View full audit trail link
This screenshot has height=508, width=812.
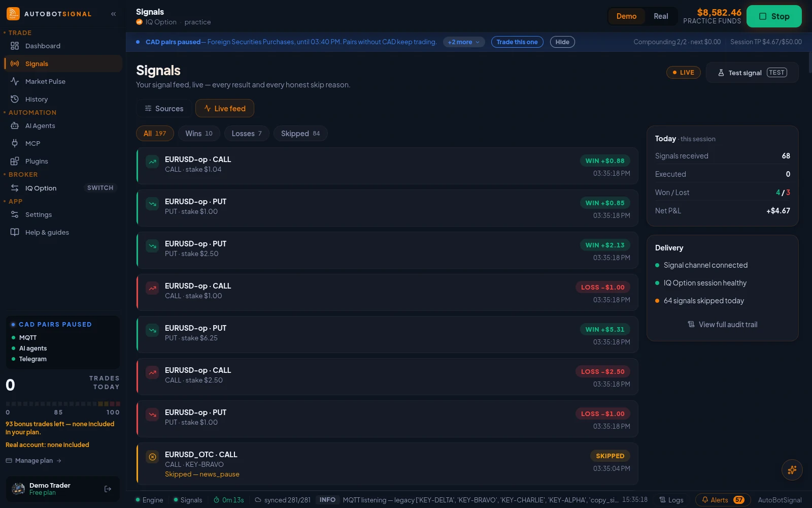tap(723, 325)
